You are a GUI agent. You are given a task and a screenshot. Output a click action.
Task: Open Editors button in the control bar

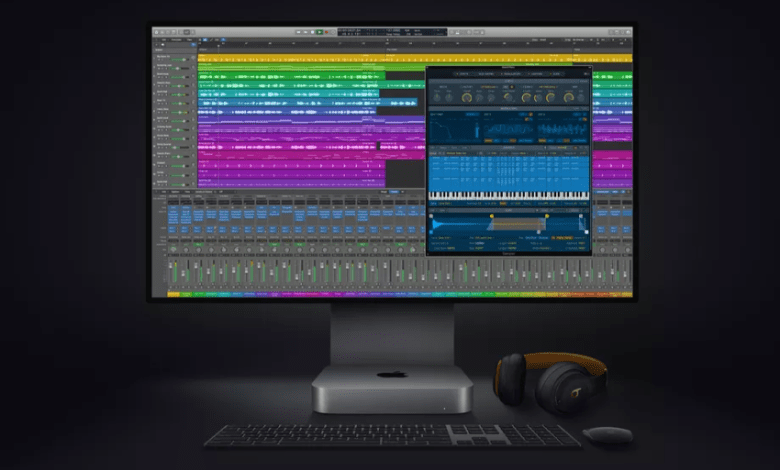(x=193, y=32)
